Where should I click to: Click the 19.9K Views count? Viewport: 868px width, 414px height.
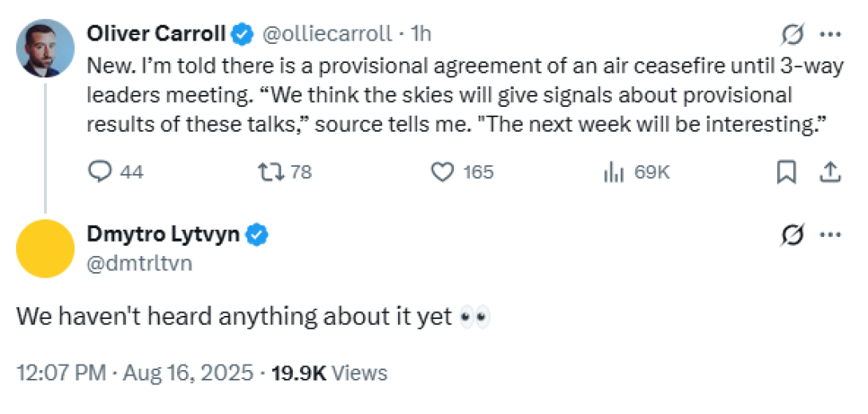(x=330, y=373)
